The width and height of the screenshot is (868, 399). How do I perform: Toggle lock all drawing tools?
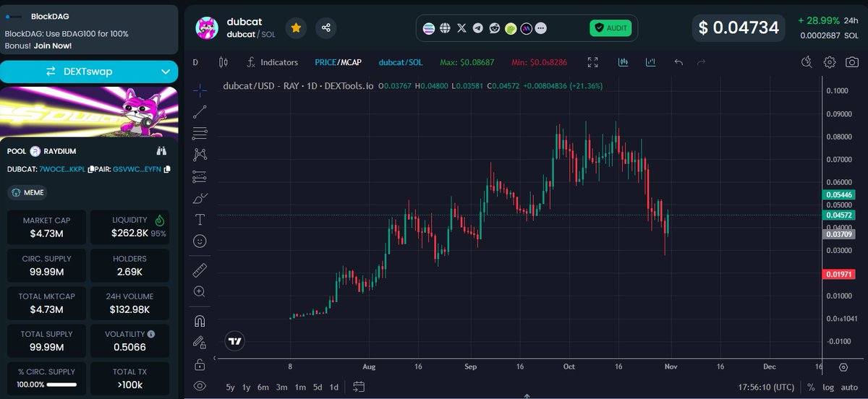coord(200,364)
